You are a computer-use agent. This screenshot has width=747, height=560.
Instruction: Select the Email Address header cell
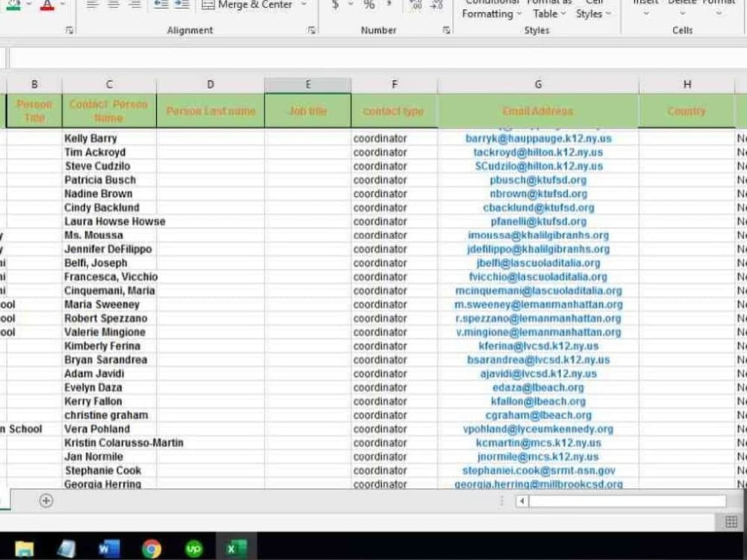[x=538, y=111]
